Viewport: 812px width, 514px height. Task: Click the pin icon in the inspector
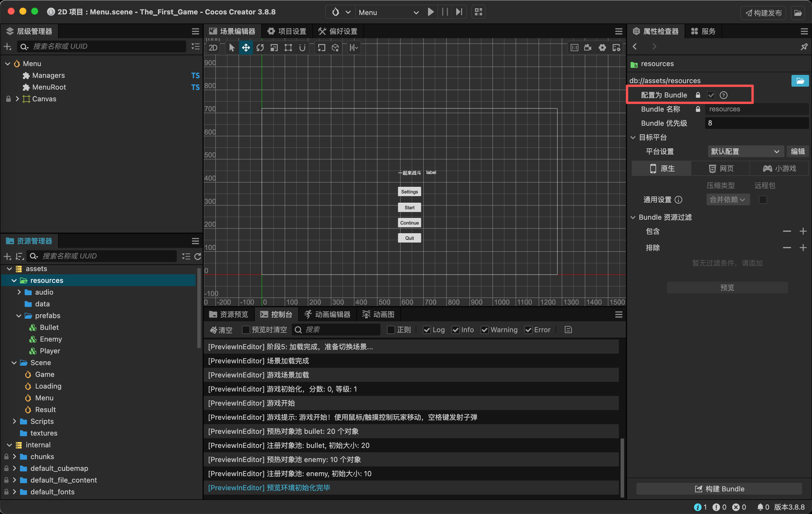pos(804,47)
